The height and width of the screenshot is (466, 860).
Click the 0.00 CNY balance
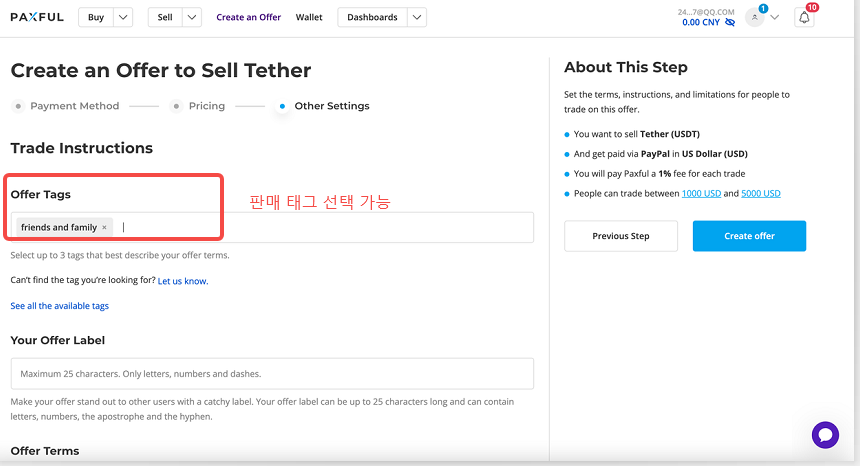click(x=701, y=22)
